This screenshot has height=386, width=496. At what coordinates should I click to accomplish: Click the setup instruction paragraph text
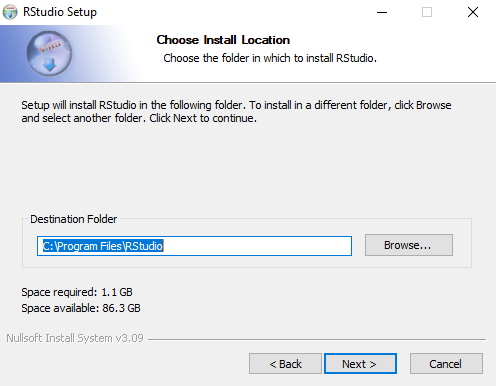236,112
